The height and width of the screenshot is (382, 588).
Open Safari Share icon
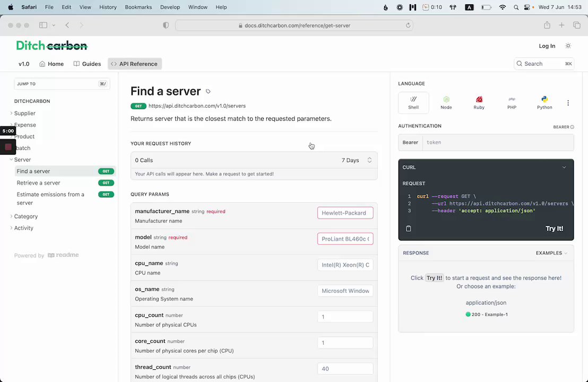point(547,25)
